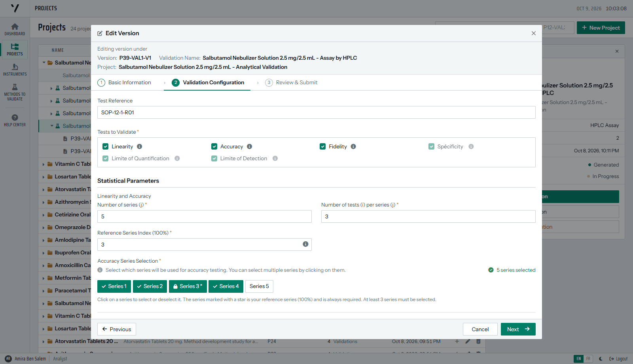Click the Spécificity info icon
This screenshot has height=364, width=633.
click(471, 146)
